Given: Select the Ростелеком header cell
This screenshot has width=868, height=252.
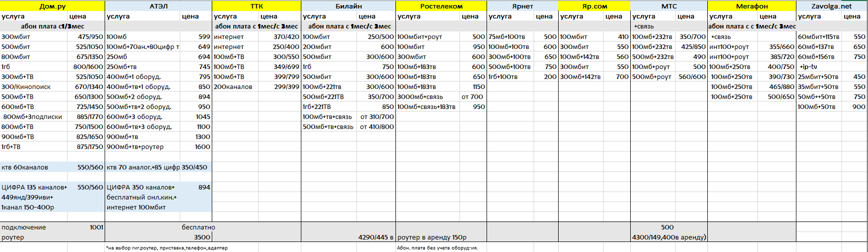Looking at the screenshot, I should coord(441,6).
